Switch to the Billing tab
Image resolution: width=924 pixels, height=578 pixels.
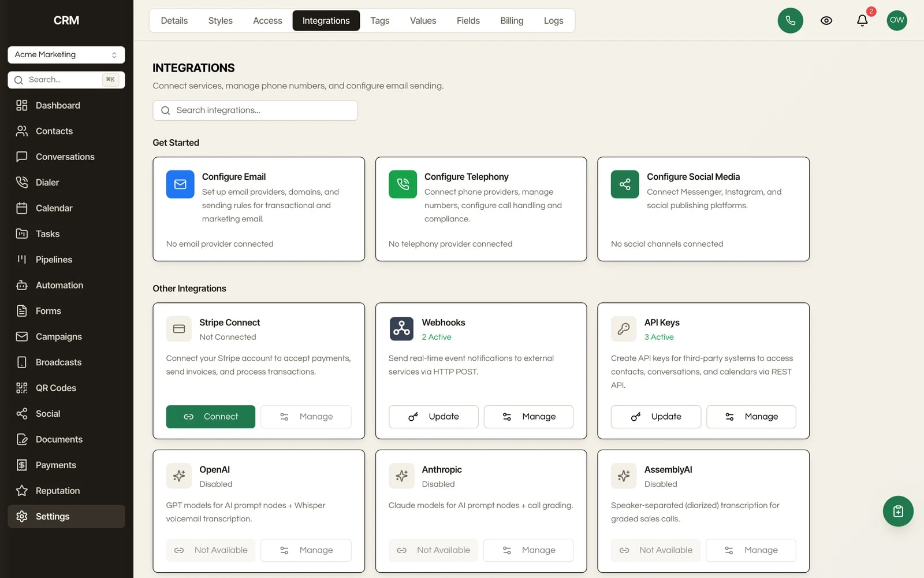[x=512, y=21]
